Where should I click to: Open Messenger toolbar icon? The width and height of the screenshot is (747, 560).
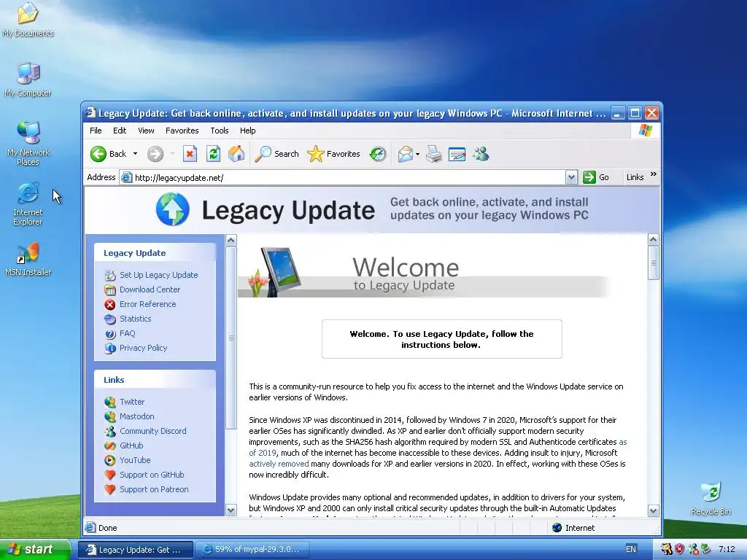click(x=481, y=154)
